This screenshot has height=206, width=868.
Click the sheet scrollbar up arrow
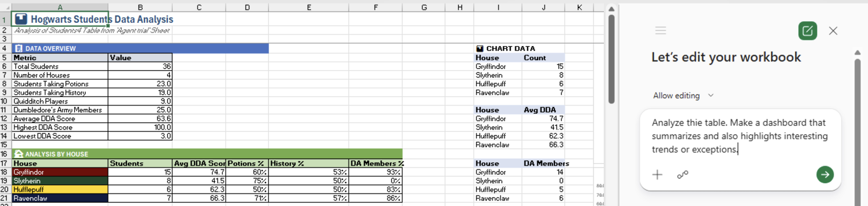pos(611,9)
